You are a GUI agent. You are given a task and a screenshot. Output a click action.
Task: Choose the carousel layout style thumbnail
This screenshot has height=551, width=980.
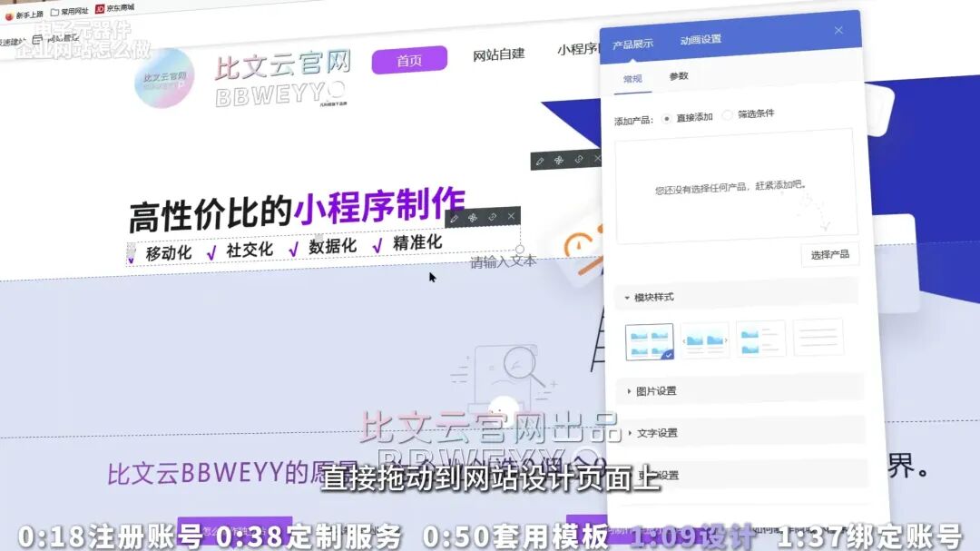tap(705, 339)
